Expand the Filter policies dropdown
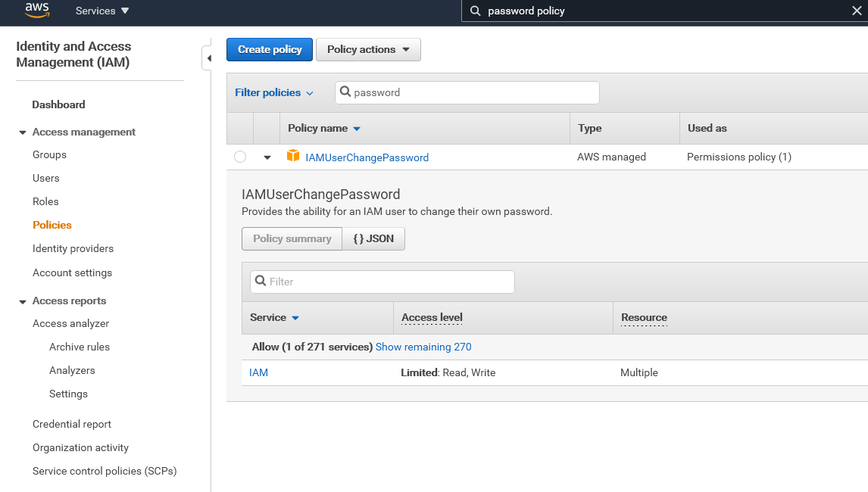 click(274, 92)
